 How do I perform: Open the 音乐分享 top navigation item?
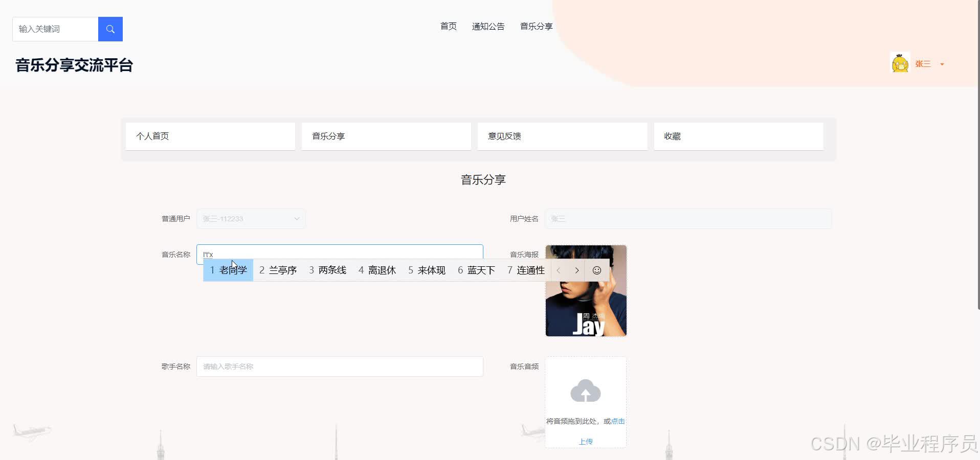536,26
